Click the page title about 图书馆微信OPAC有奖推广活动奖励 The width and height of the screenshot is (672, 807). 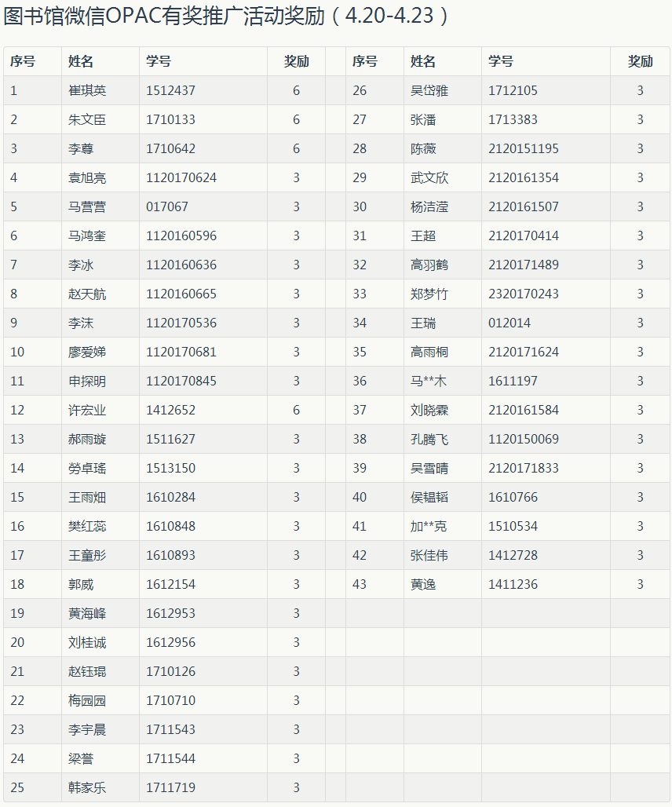228,16
